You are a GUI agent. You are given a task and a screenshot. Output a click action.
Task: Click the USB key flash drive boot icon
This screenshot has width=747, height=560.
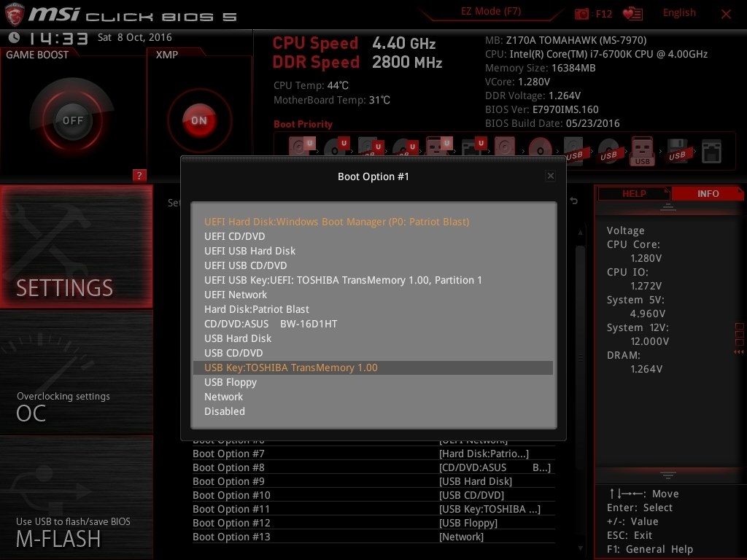click(x=642, y=151)
